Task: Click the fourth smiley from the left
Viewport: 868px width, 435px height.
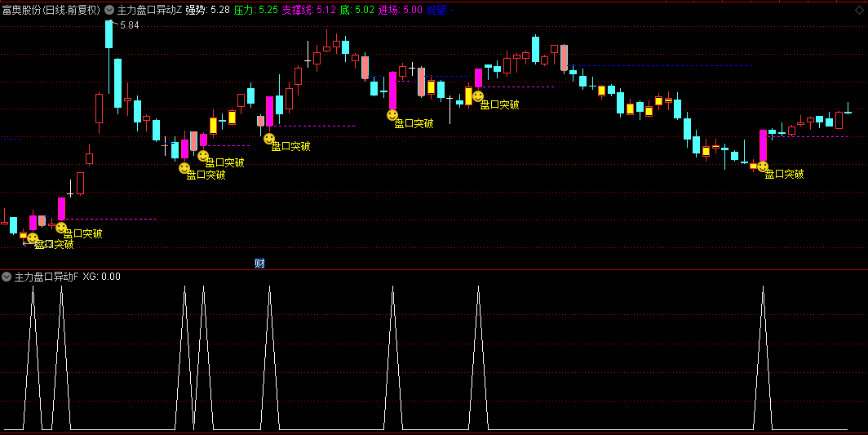Action: click(x=203, y=156)
